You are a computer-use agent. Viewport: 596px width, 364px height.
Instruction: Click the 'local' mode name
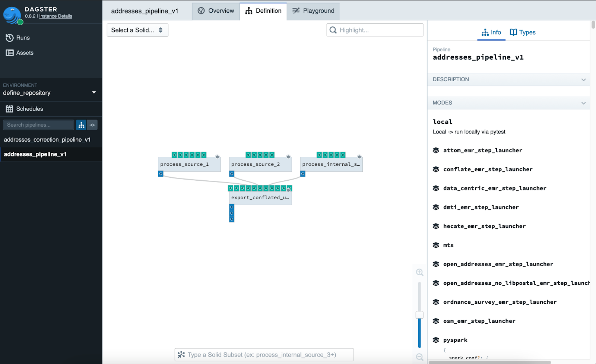443,122
